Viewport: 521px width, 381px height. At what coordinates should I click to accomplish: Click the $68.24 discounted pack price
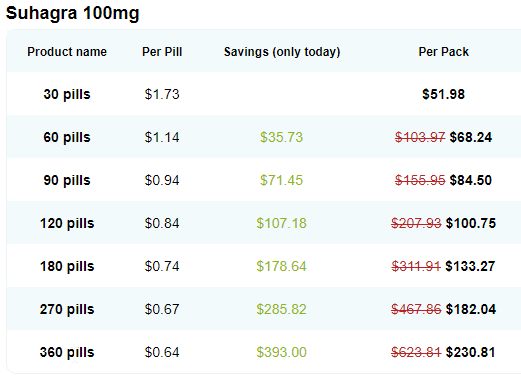tap(471, 137)
